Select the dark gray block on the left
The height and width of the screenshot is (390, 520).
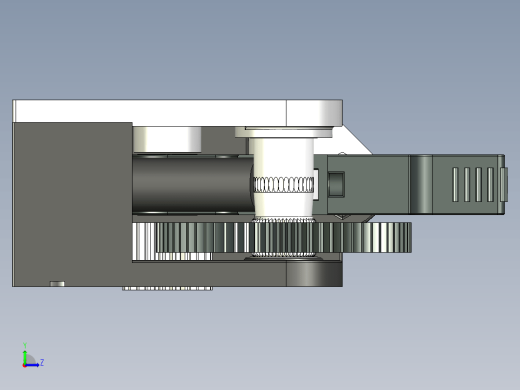click(72, 204)
